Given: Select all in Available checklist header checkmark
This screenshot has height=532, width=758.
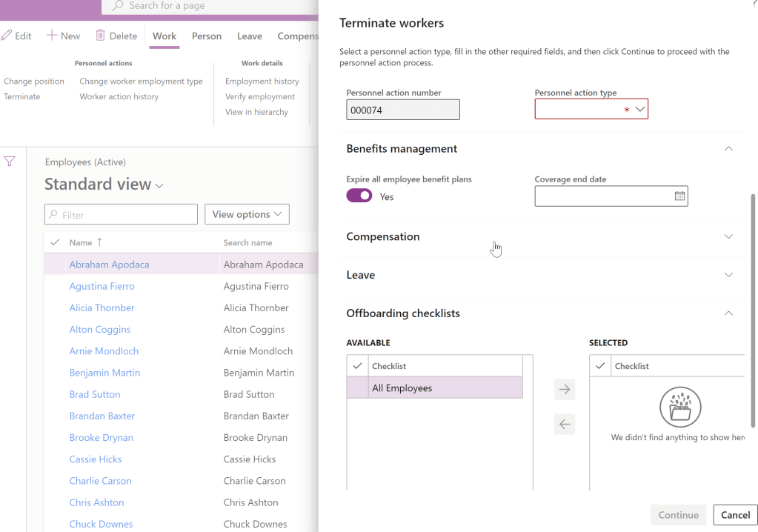Looking at the screenshot, I should coord(358,366).
